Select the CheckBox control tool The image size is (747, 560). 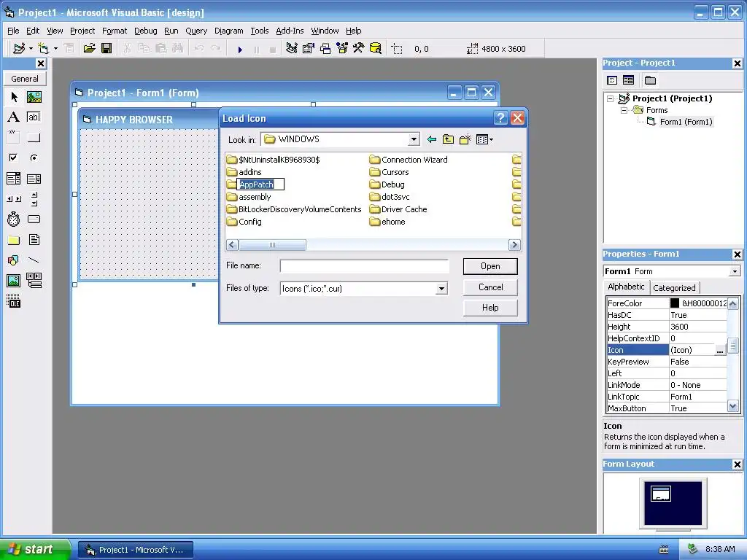pos(14,157)
